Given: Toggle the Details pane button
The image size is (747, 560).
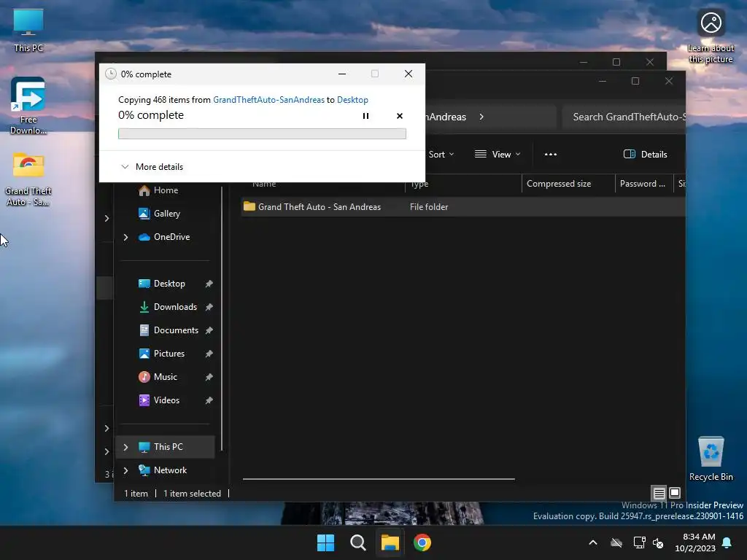Looking at the screenshot, I should pyautogui.click(x=645, y=155).
